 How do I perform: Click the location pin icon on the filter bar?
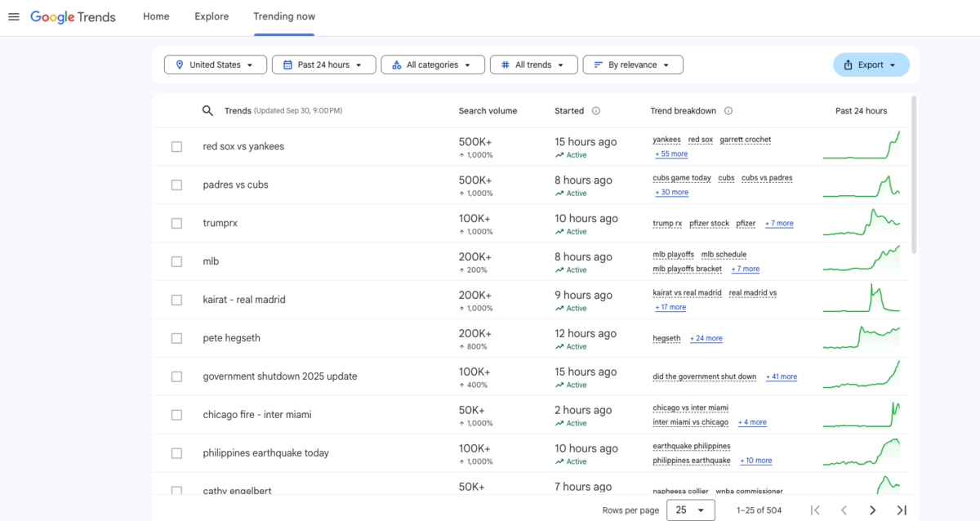coord(180,64)
